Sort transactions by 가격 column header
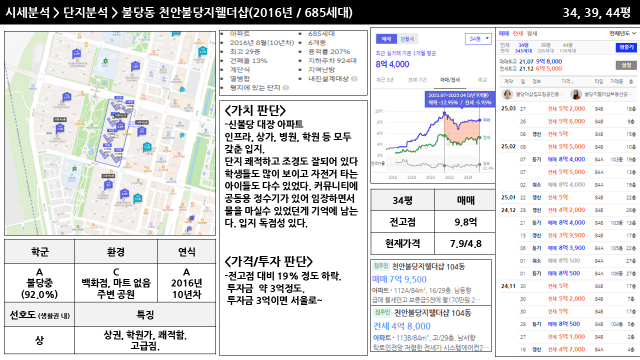Image resolution: width=640 pixels, height=360 pixels. coord(567,82)
